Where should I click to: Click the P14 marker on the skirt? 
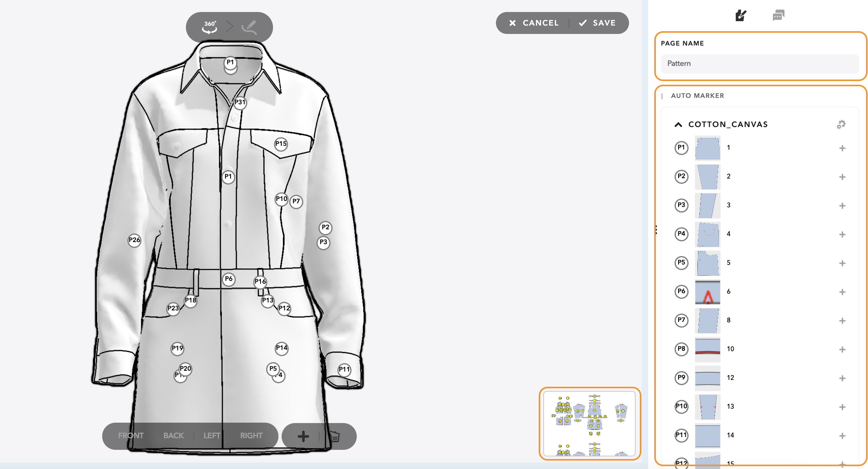281,348
